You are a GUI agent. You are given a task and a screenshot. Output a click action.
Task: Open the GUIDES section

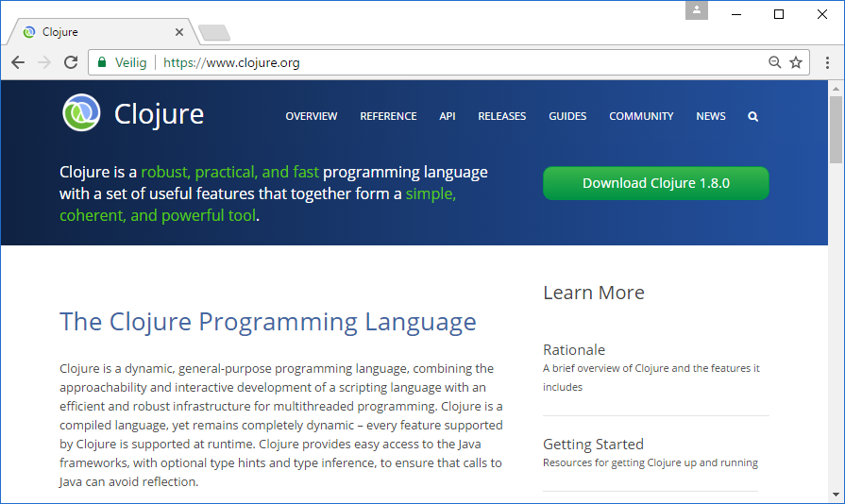[567, 116]
